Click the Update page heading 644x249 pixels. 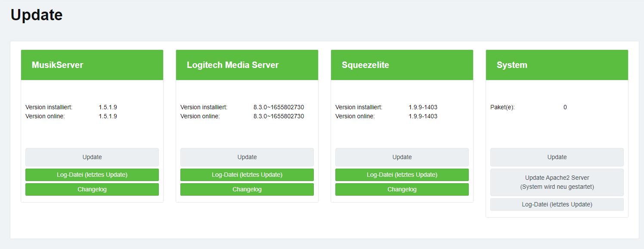point(37,15)
